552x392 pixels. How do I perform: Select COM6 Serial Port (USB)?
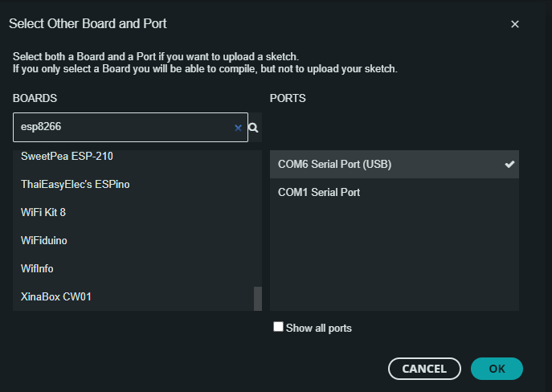tap(395, 165)
